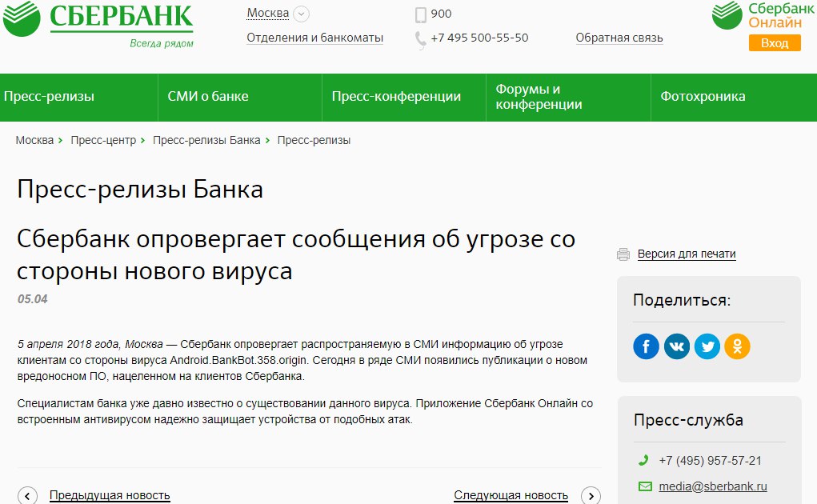Open the Пресс-конференции menu tab
Viewport: 817px width, 504px height.
point(404,97)
